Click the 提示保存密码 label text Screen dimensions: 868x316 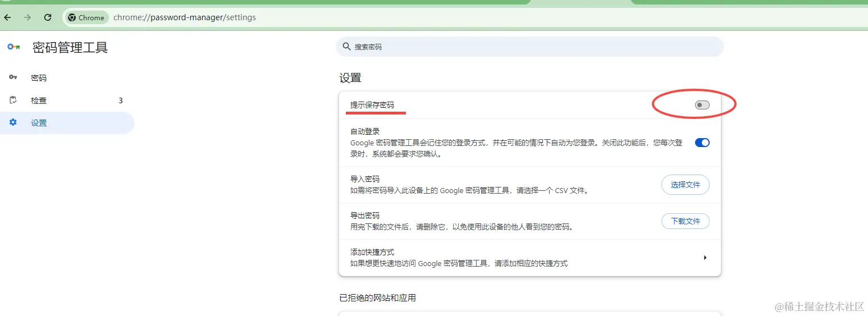point(372,105)
